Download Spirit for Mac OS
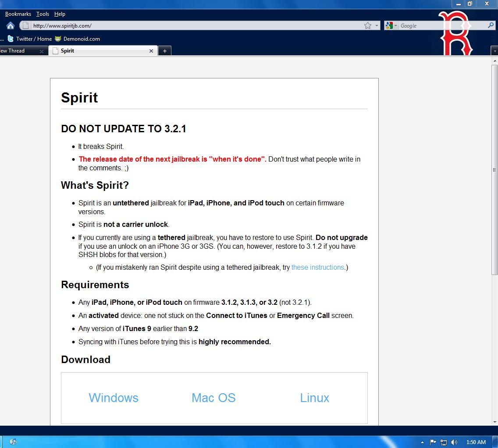This screenshot has height=448, width=498. coord(213,398)
